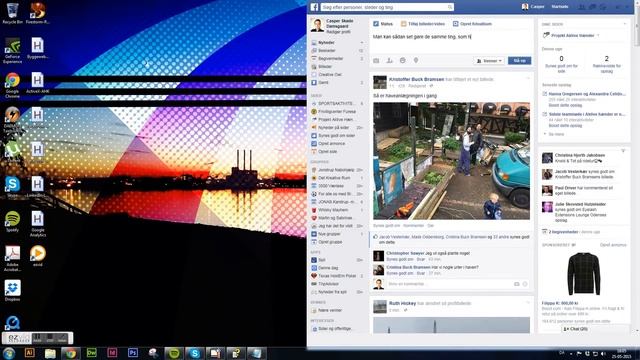Open the Det Kreative Rum group
This screenshot has width=640, height=360.
(x=334, y=178)
